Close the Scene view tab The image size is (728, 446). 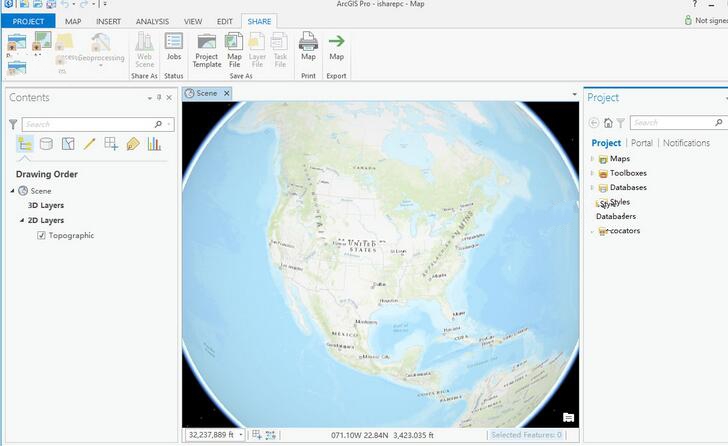(227, 93)
